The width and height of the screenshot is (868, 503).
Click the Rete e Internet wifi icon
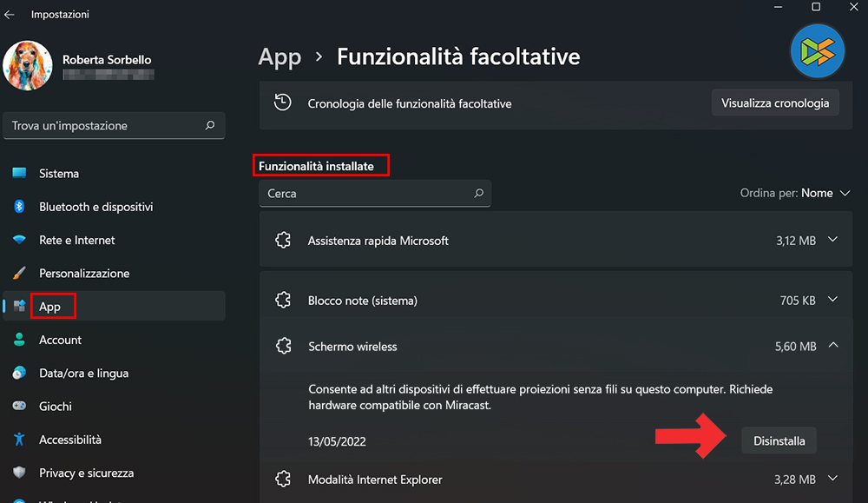click(x=19, y=240)
